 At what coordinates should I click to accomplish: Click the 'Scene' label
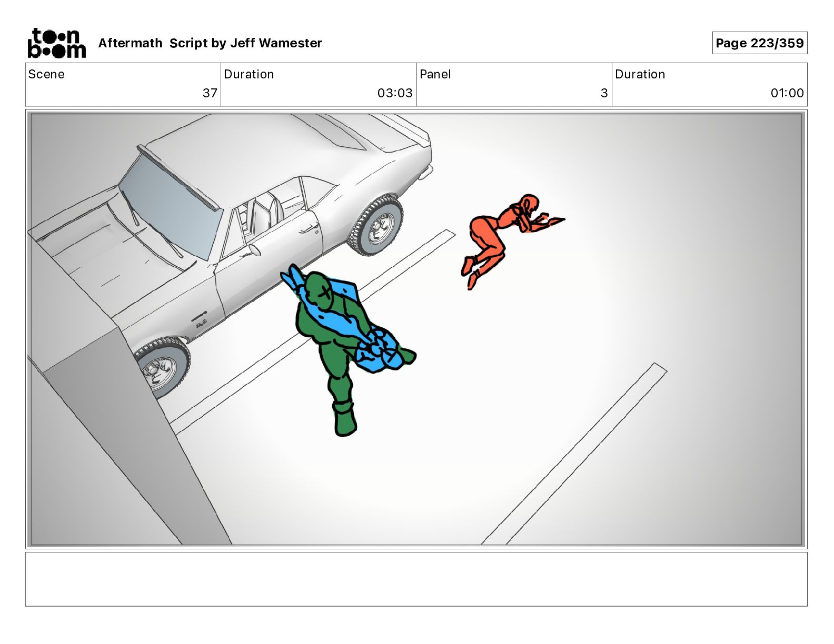pyautogui.click(x=46, y=74)
